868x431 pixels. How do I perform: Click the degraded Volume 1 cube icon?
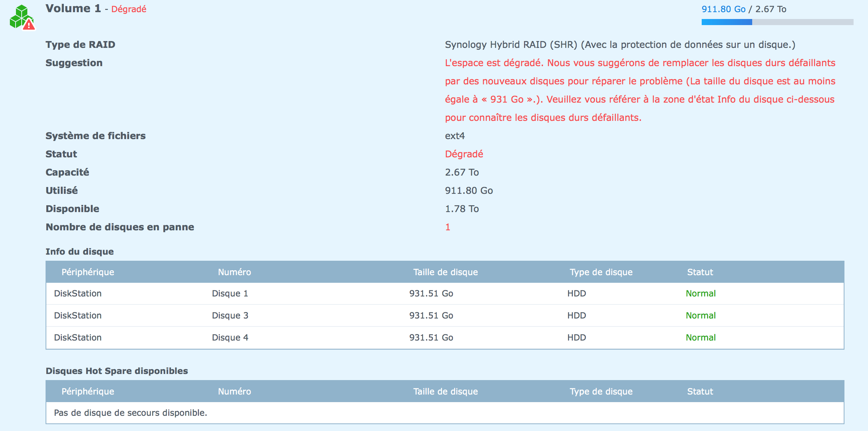[22, 17]
